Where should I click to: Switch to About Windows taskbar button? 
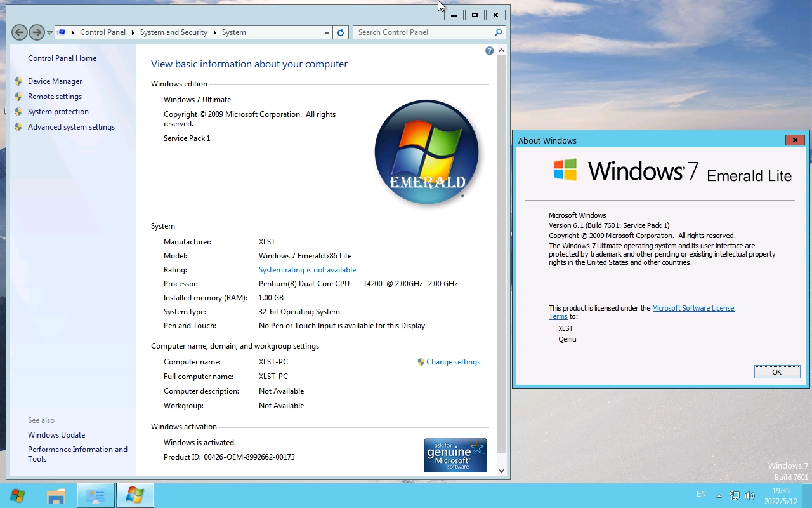[135, 496]
